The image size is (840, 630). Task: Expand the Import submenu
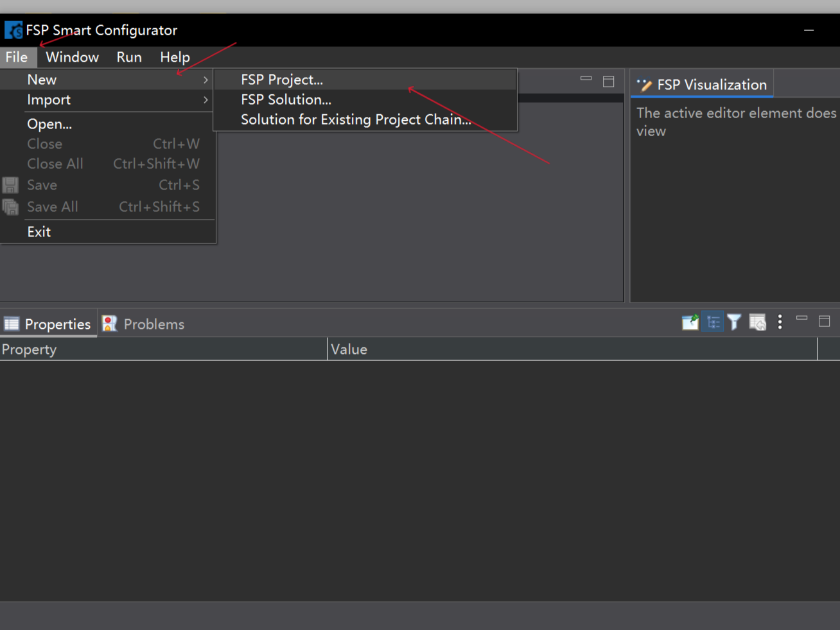coord(108,100)
